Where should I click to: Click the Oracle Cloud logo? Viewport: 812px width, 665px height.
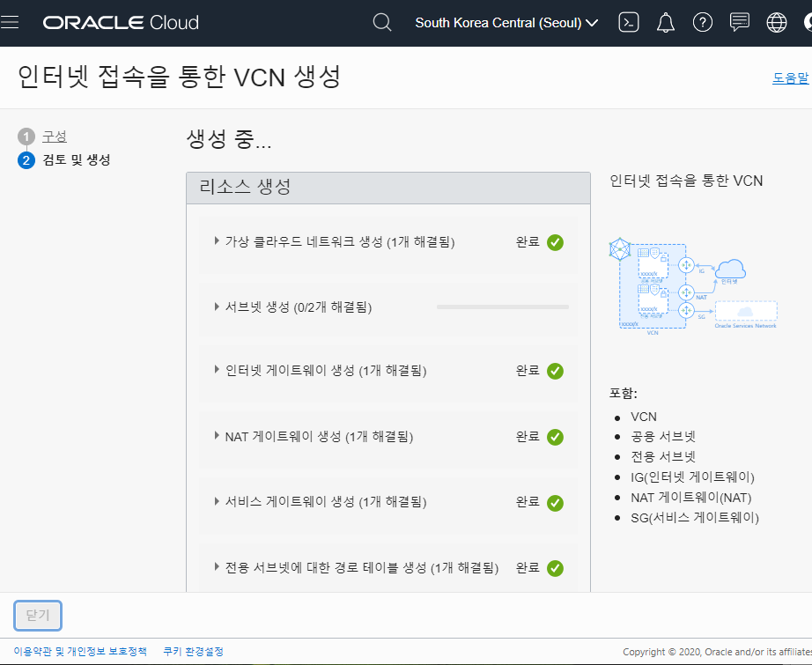[x=121, y=23]
